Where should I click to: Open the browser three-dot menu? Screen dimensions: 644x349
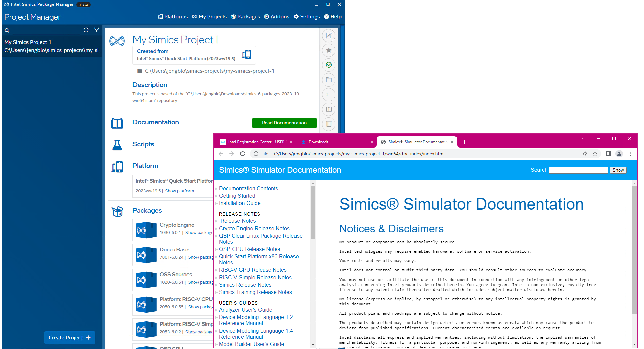[x=630, y=154]
